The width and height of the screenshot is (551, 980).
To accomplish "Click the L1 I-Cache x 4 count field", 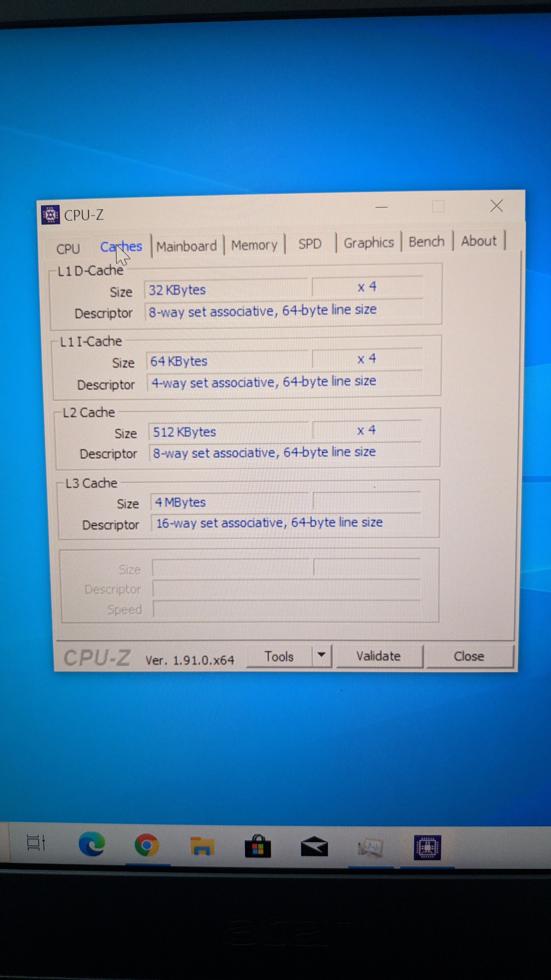I will (367, 359).
